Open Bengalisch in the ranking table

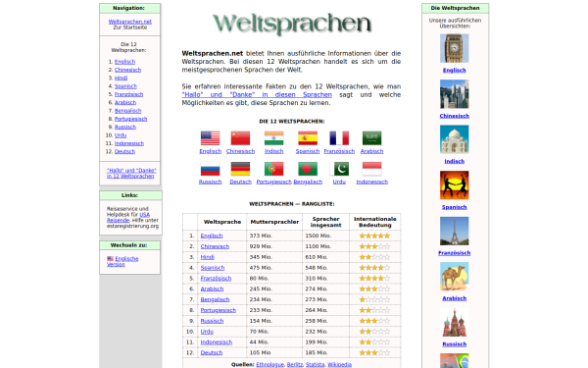[x=215, y=299]
